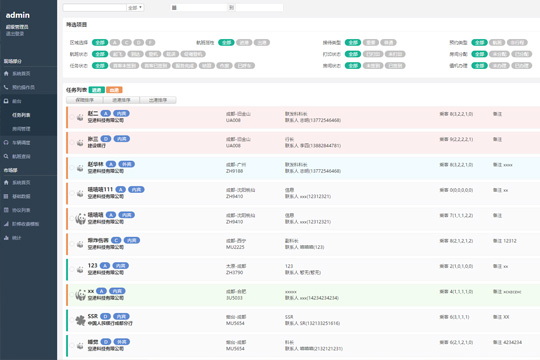Toggle the A chip in 区域选择 filter
This screenshot has height=360, width=540.
coord(115,42)
